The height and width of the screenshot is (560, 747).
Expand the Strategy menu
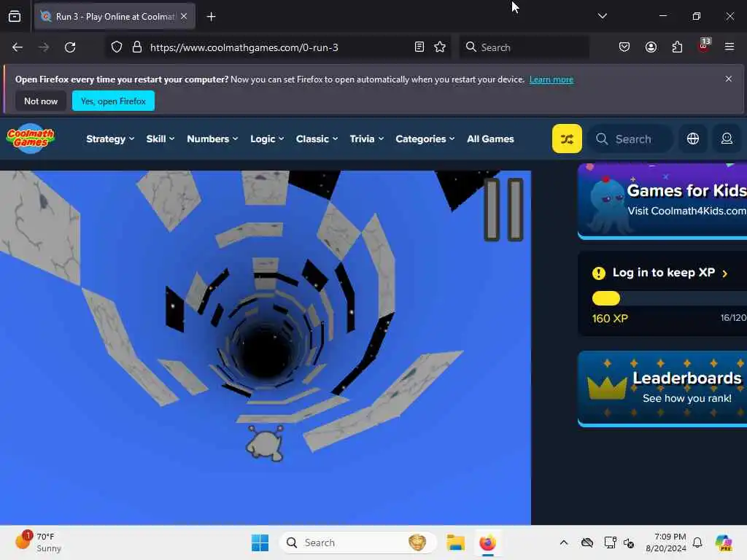point(110,139)
